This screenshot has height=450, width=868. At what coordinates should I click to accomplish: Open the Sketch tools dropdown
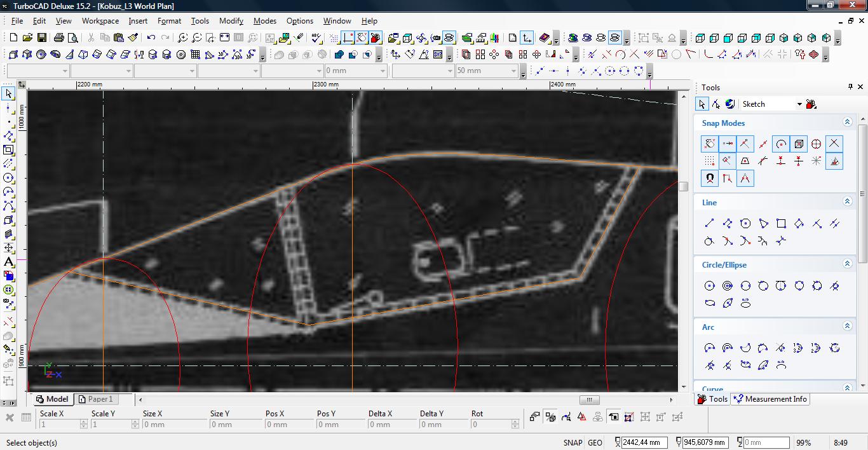tap(799, 104)
